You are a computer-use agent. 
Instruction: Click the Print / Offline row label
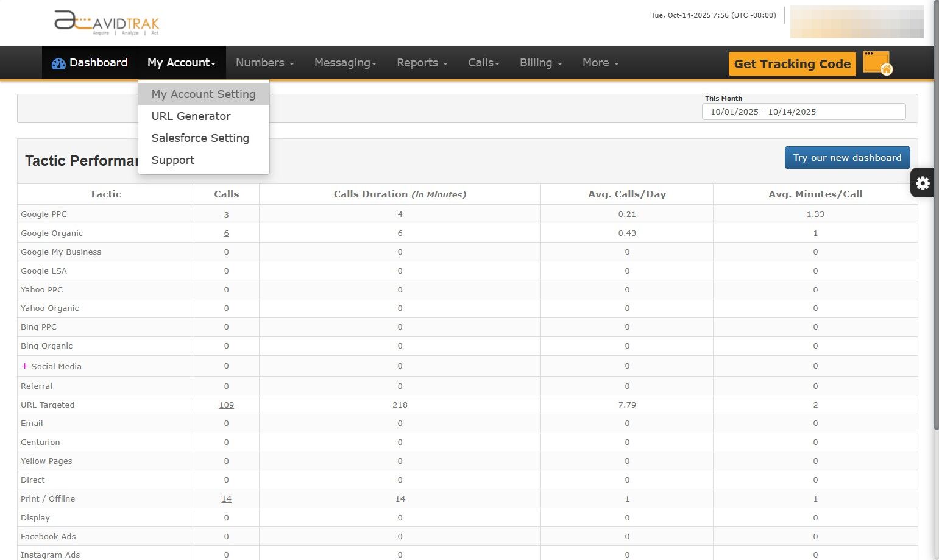pos(48,499)
